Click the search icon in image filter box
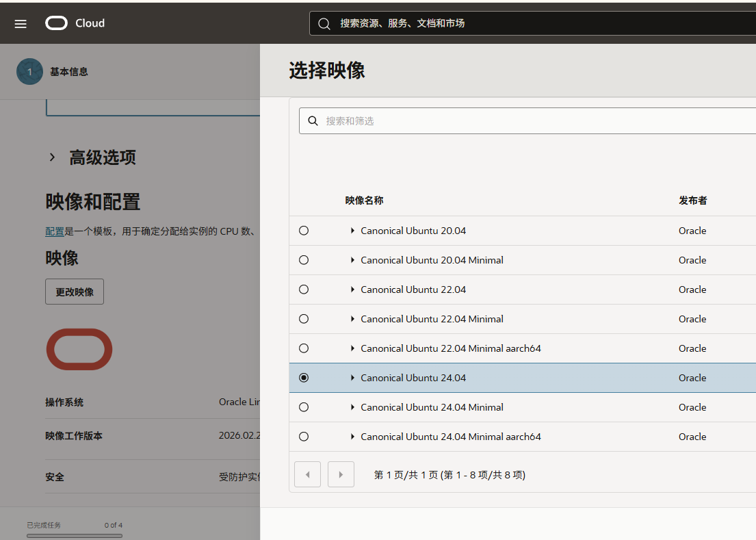This screenshot has height=540, width=756. (313, 121)
